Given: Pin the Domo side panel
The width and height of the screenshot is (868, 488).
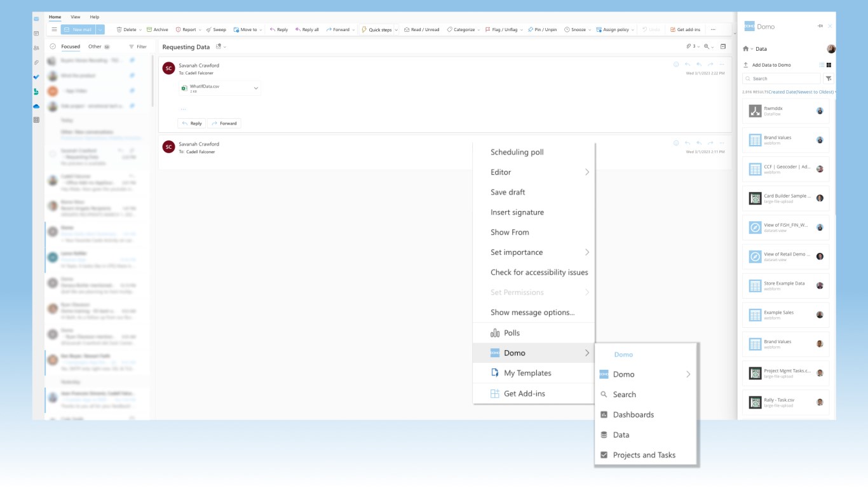Looking at the screenshot, I should point(820,26).
